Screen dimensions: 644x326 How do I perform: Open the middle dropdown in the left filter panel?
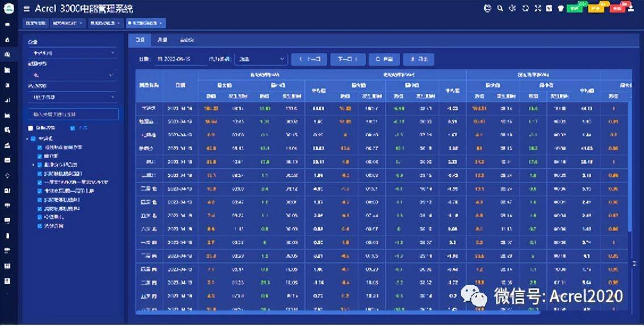(x=72, y=75)
